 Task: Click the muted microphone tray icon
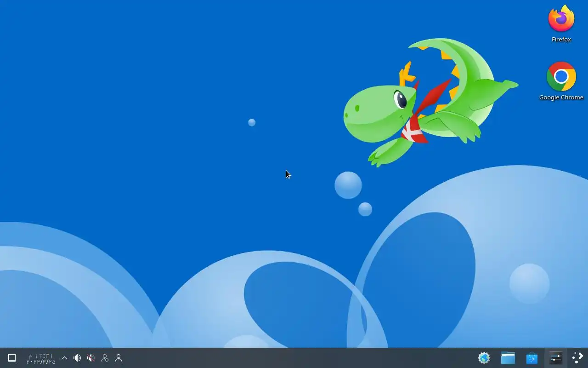(x=91, y=358)
